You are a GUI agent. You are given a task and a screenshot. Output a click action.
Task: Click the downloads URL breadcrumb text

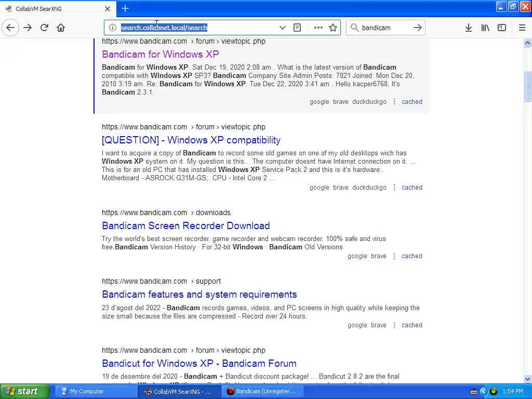coord(213,212)
